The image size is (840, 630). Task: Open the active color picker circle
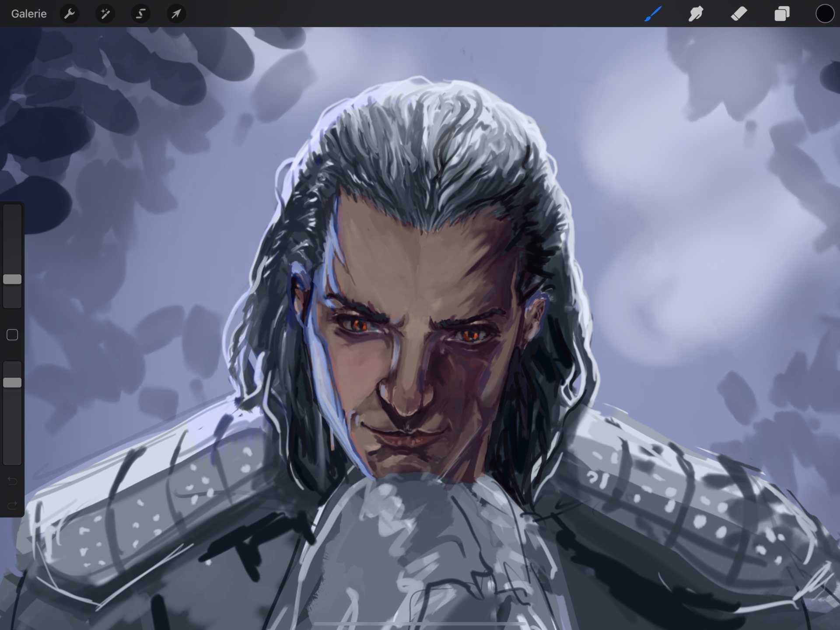tap(825, 14)
